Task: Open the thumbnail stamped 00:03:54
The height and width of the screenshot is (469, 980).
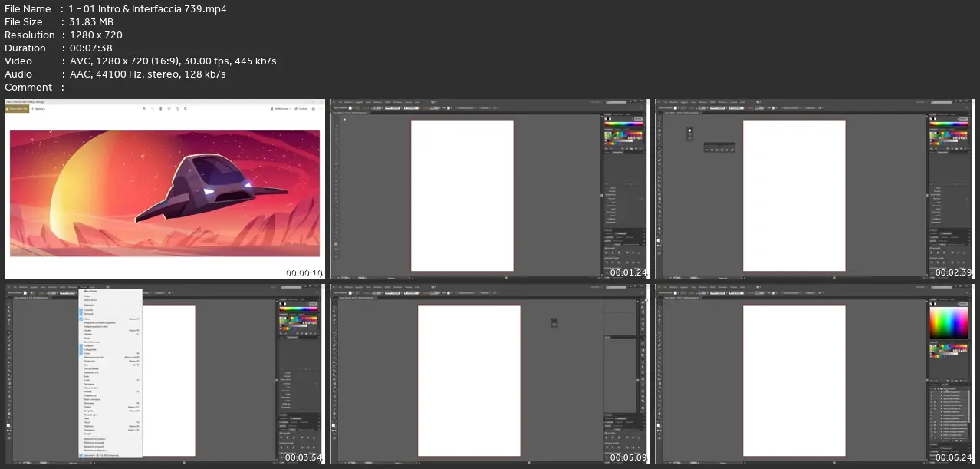Action: 164,375
